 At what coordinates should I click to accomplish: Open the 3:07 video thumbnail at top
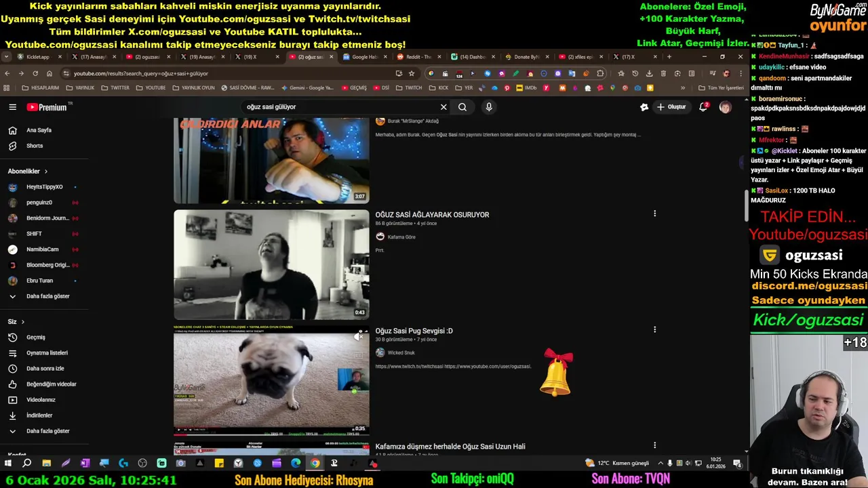point(271,161)
